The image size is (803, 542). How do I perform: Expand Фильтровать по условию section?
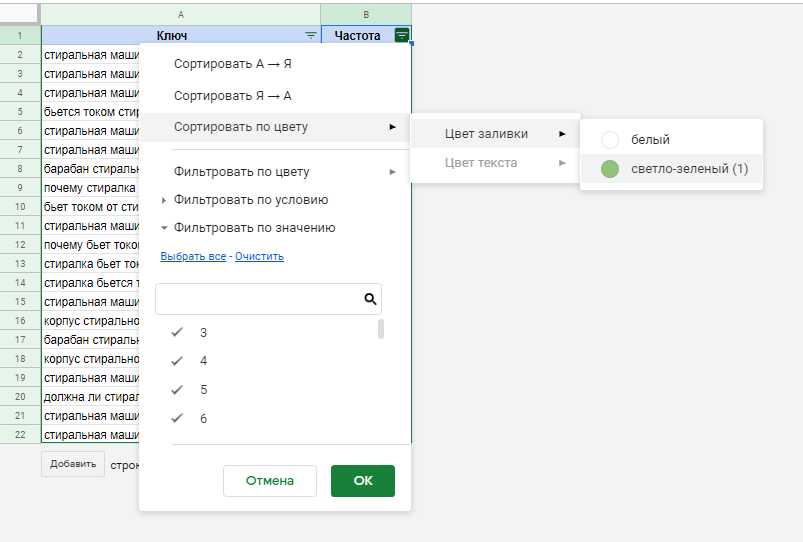pos(250,200)
